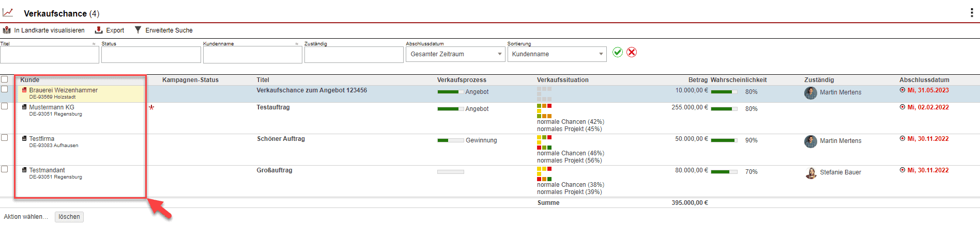Click the löschen button
The width and height of the screenshot is (980, 225).
pos(69,217)
